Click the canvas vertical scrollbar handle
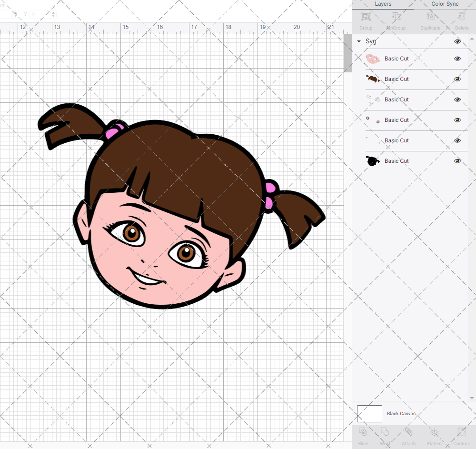476x449 pixels. 348,52
